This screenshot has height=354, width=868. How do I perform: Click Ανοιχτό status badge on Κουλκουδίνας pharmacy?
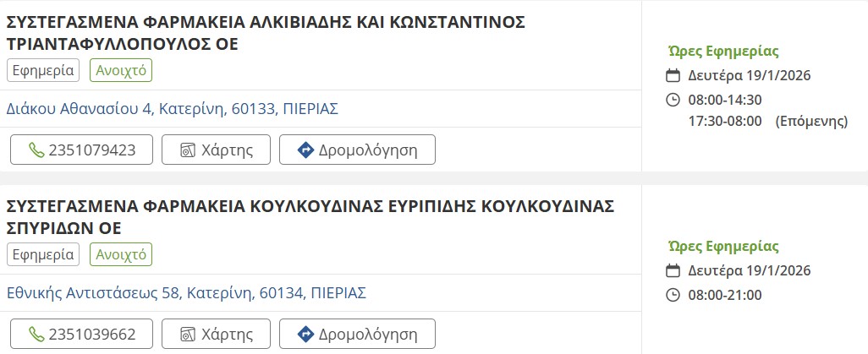pos(121,254)
